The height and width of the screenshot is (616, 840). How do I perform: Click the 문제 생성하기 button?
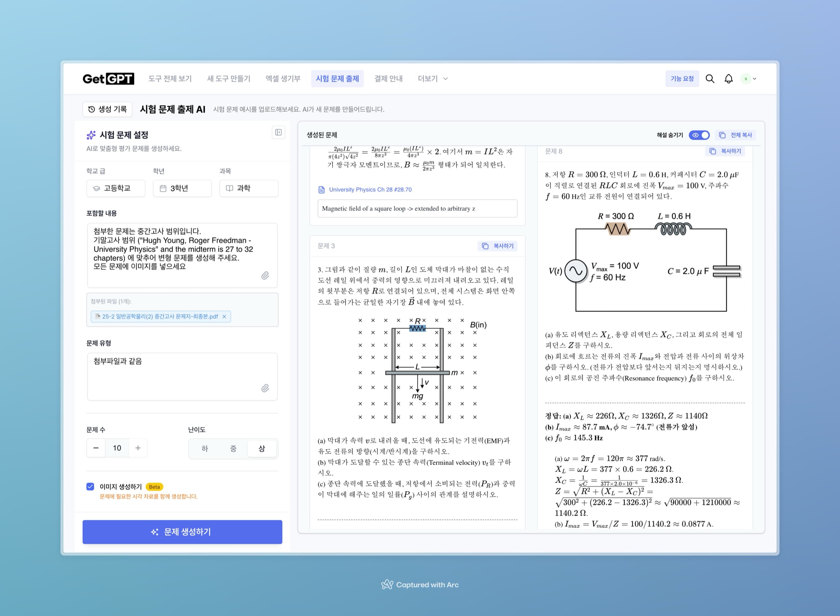(182, 532)
